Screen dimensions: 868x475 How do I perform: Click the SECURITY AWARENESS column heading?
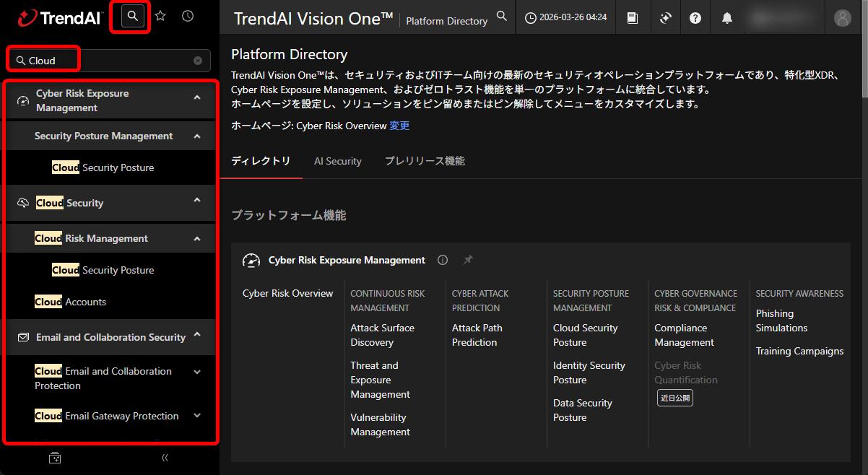(799, 294)
